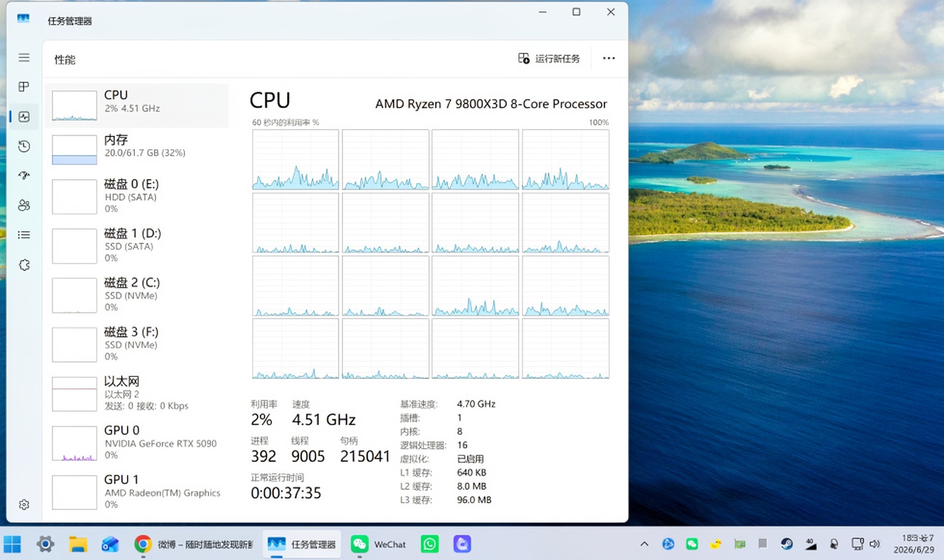Switch to WeChat in the taskbar
944x560 pixels.
(x=378, y=544)
